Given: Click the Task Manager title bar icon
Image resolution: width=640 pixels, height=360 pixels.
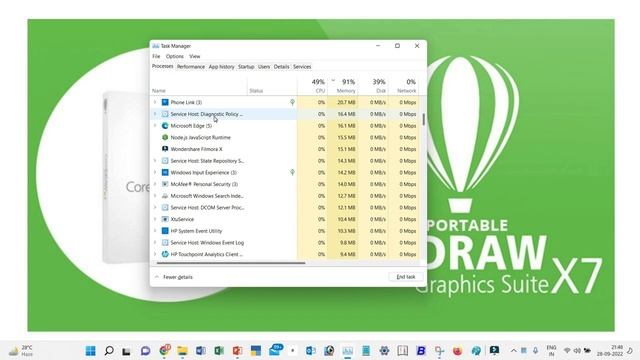Looking at the screenshot, I should click(156, 46).
